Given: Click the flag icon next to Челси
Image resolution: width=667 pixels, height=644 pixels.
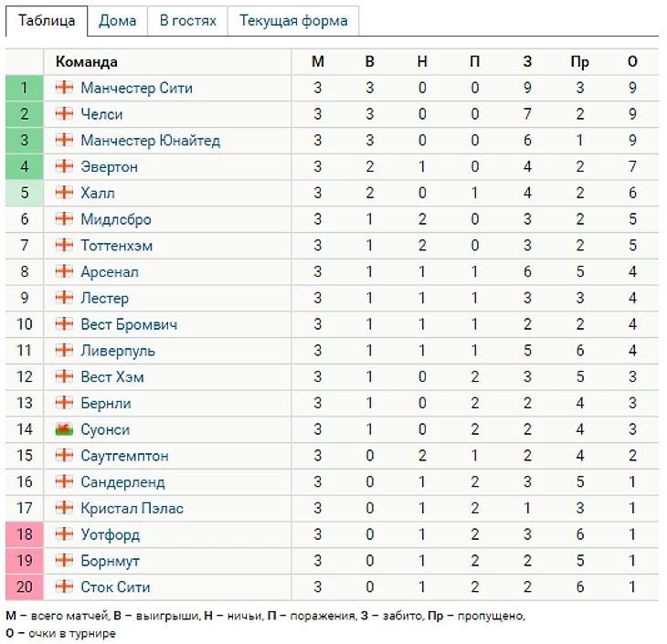Looking at the screenshot, I should pos(64,115).
